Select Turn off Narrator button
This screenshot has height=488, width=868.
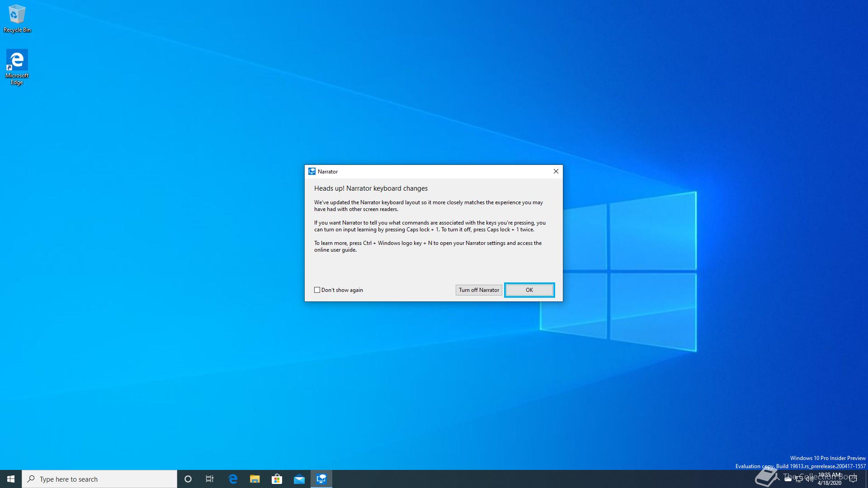[x=479, y=290]
